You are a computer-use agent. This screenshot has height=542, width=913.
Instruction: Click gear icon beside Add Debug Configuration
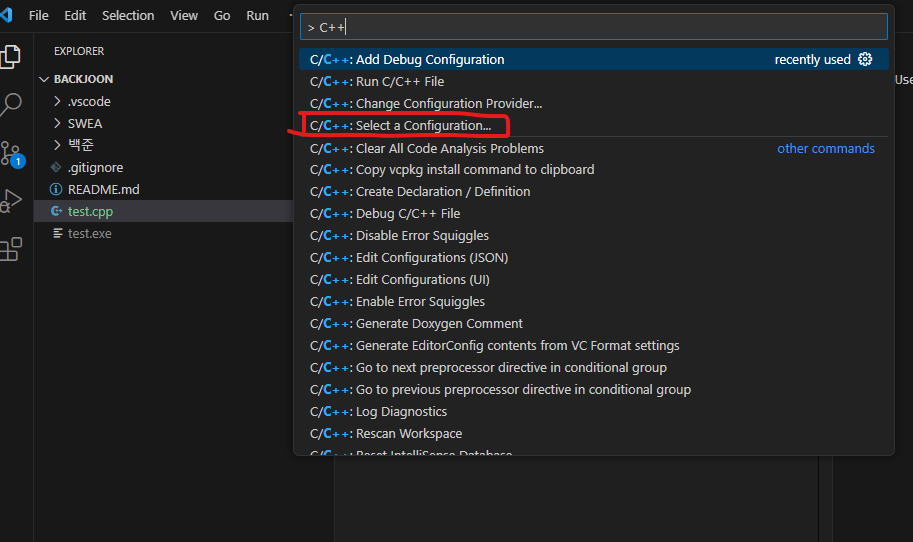pyautogui.click(x=865, y=59)
